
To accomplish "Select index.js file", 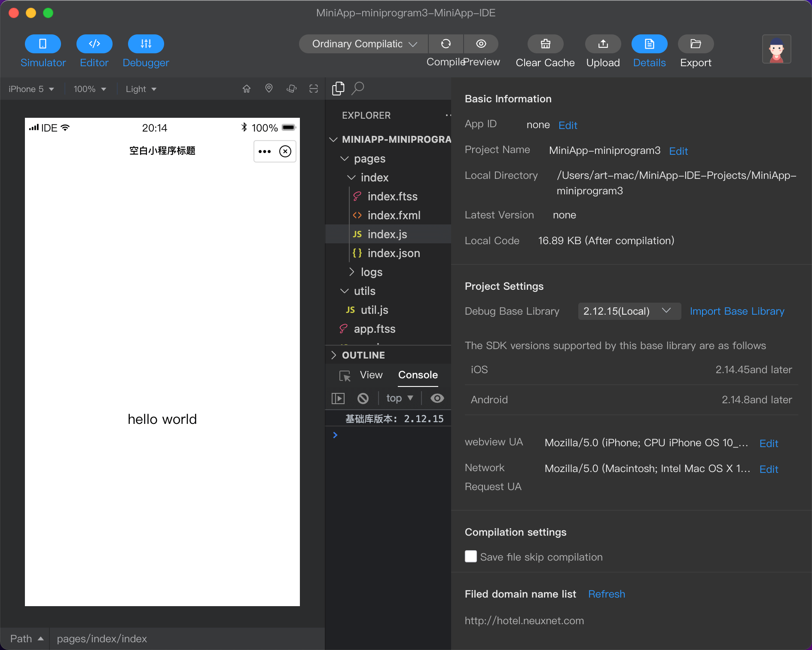I will point(388,234).
